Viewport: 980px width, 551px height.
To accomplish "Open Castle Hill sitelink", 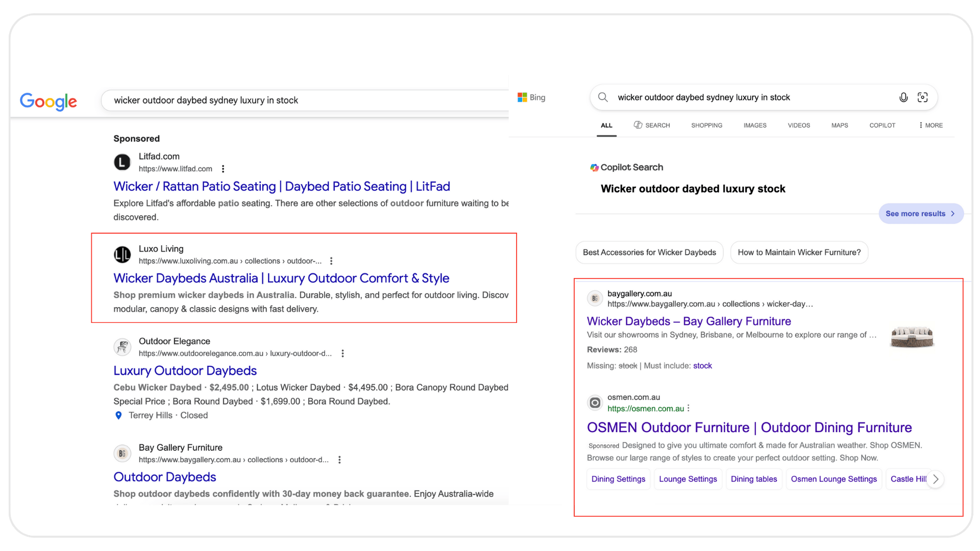I will coord(908,479).
